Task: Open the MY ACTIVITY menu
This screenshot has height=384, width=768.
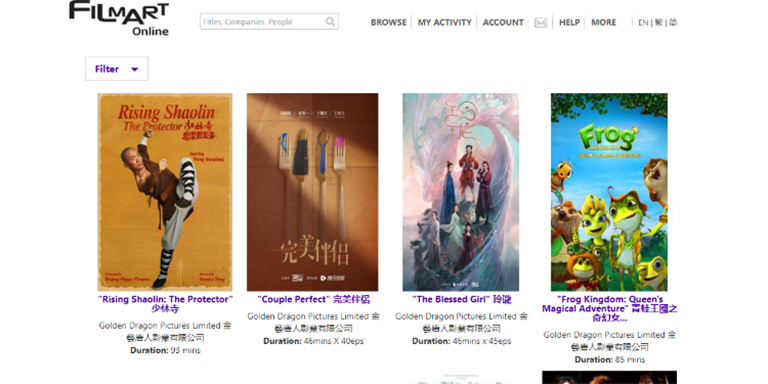Action: (x=444, y=23)
